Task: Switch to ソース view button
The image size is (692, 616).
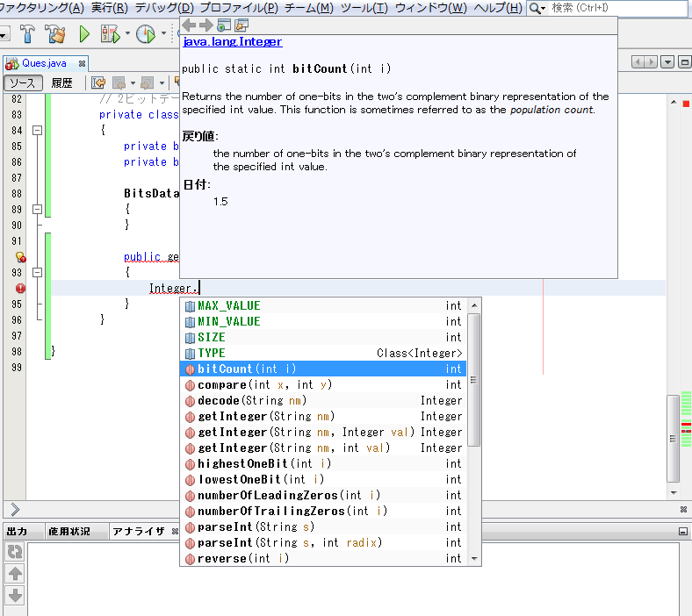Action: click(23, 82)
